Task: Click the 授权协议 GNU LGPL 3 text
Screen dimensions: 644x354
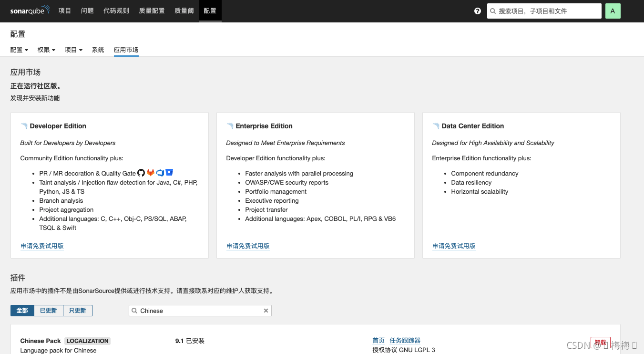Action: point(404,350)
